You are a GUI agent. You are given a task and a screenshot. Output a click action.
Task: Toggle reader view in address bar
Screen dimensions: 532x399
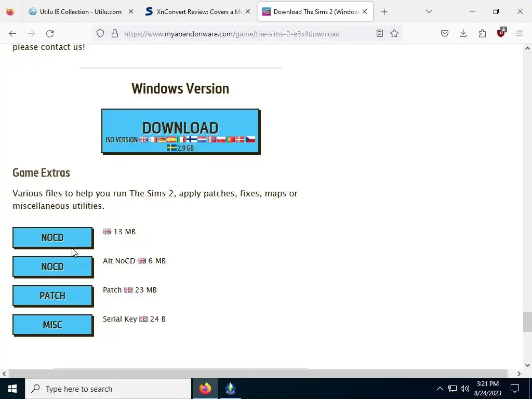(x=380, y=33)
